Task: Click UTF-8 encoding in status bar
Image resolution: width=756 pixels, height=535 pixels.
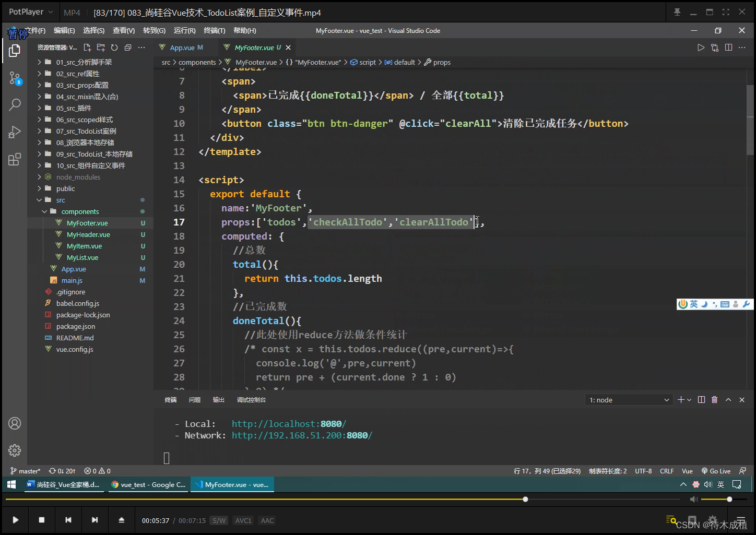Action: click(x=643, y=471)
